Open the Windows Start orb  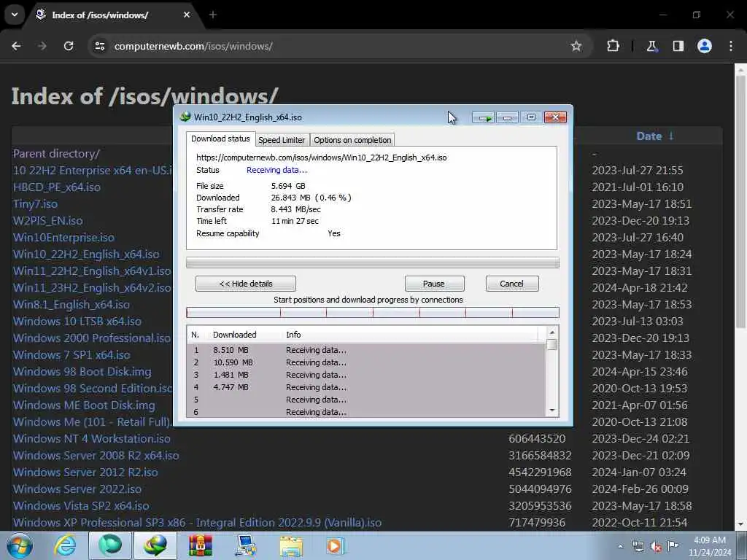tap(19, 545)
